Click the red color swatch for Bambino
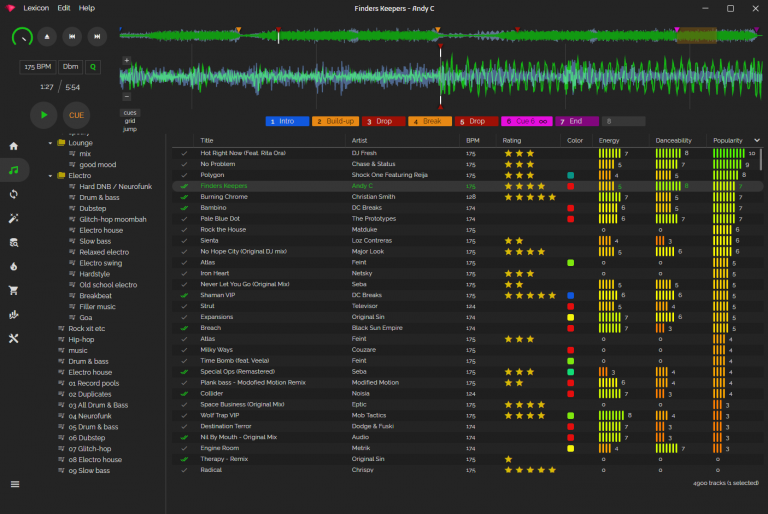Image resolution: width=768 pixels, height=514 pixels. coord(570,208)
